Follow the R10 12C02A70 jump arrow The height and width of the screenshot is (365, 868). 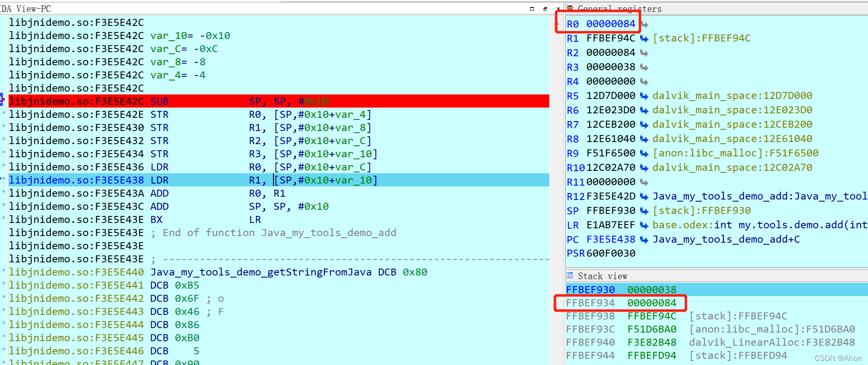pos(644,168)
